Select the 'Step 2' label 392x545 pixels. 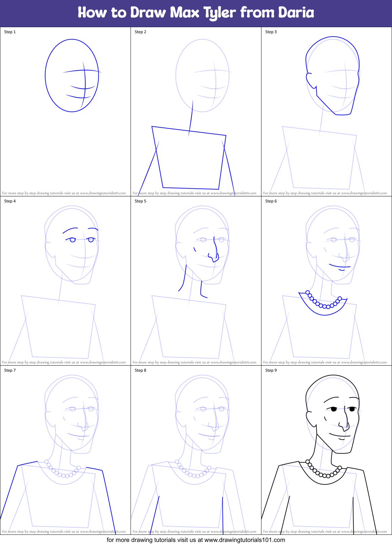coord(140,32)
